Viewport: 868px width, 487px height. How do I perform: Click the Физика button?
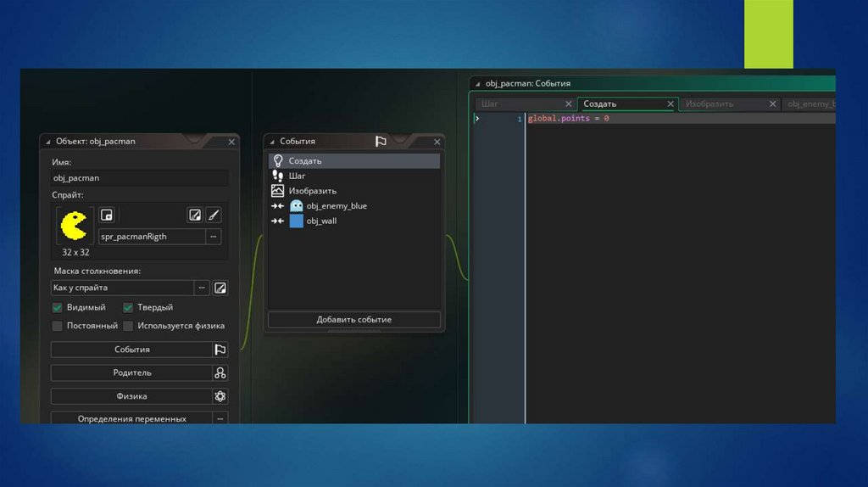tap(131, 396)
